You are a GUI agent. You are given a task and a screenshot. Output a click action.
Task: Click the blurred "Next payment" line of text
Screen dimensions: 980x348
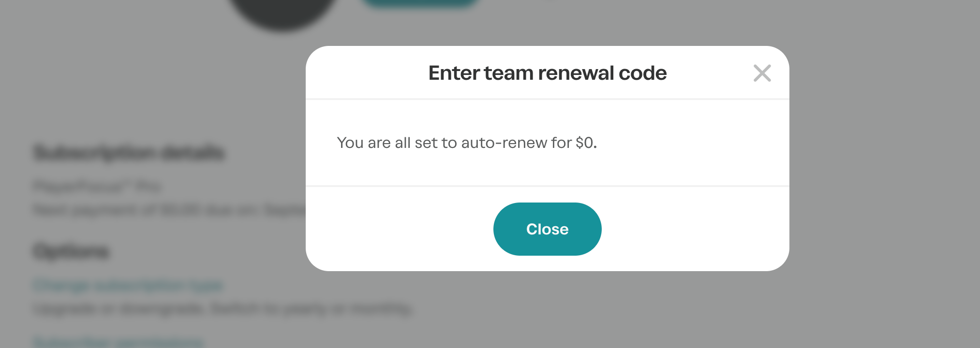[x=169, y=210]
